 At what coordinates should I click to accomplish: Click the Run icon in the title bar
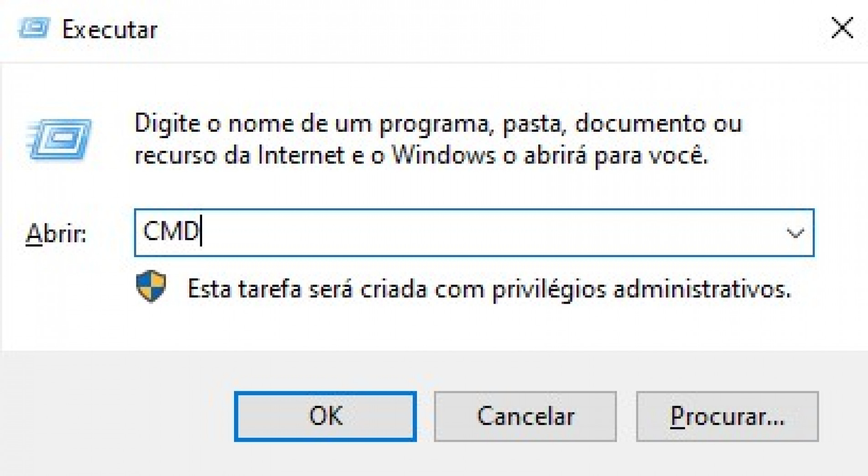(34, 28)
